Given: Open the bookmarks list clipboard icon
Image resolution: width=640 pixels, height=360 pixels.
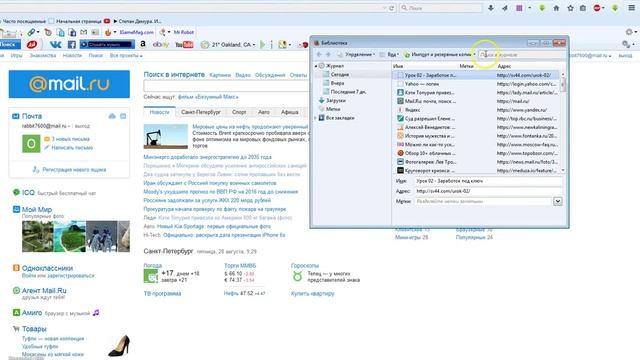Looking at the screenshot, I should tap(583, 8).
